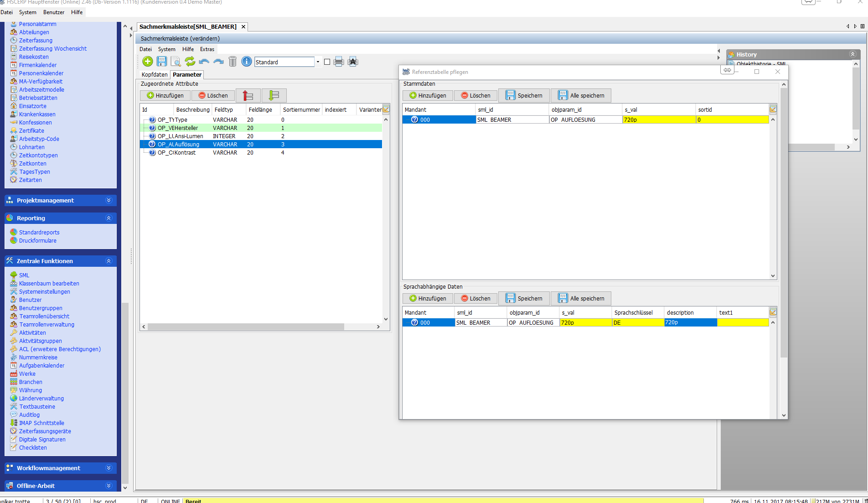Save using the blue floppy disk icon
This screenshot has height=503, width=868.
(x=162, y=62)
